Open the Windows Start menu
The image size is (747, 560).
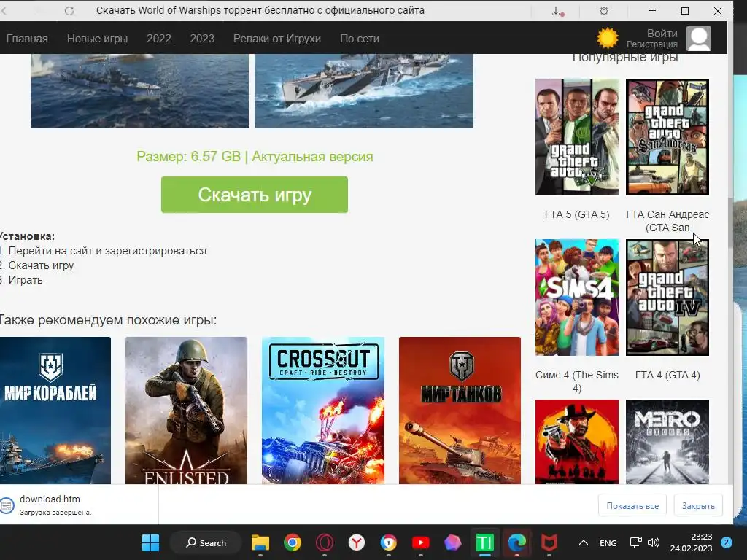pos(150,542)
